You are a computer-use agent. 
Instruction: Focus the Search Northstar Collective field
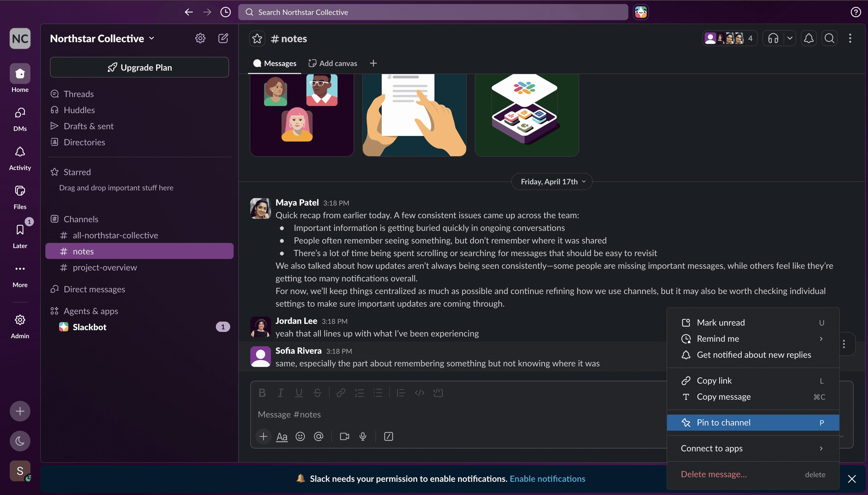(433, 12)
